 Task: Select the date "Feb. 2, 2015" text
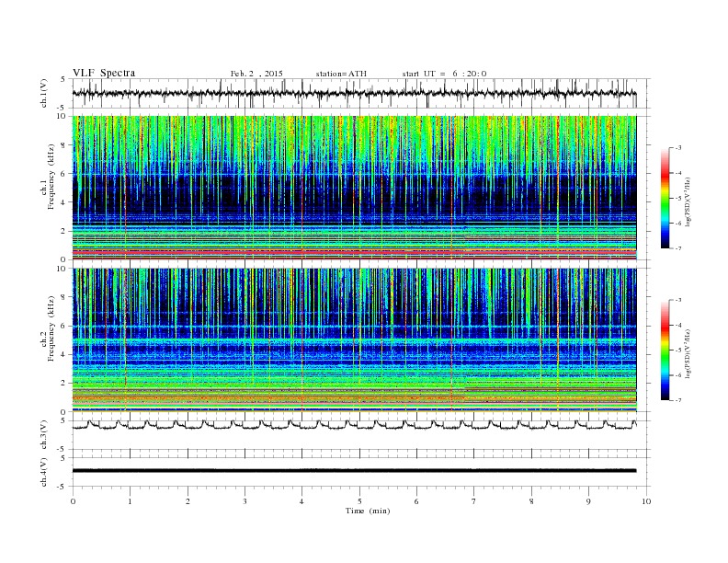click(x=256, y=74)
